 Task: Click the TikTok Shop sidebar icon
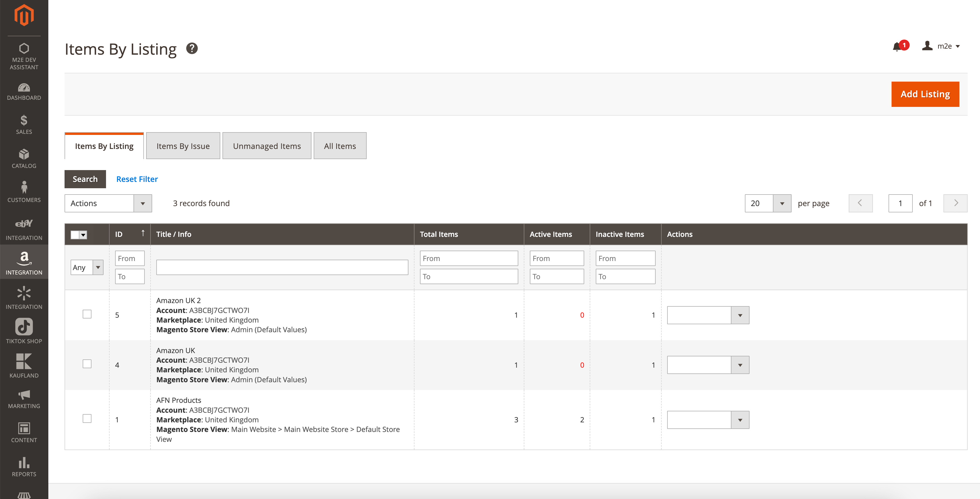point(24,331)
